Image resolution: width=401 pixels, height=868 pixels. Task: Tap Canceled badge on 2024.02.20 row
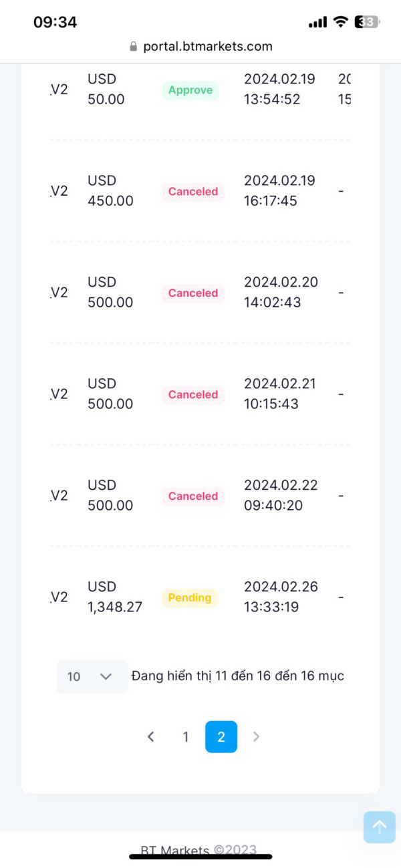pos(193,293)
